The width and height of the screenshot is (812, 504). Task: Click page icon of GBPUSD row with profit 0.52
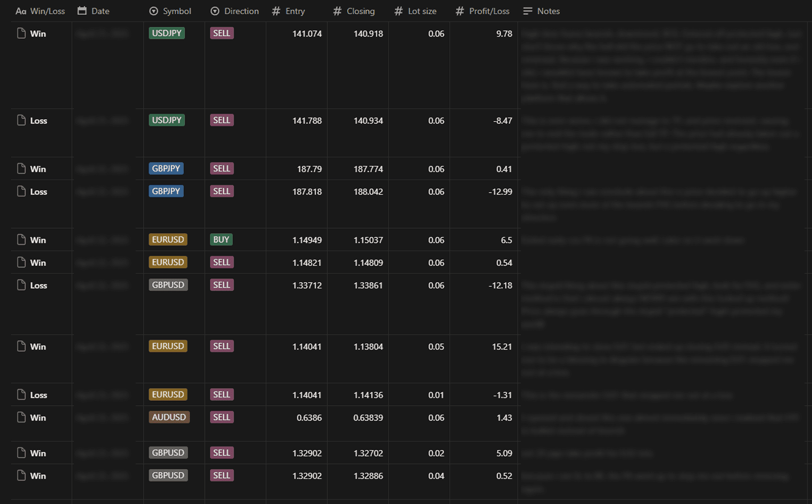coord(21,476)
